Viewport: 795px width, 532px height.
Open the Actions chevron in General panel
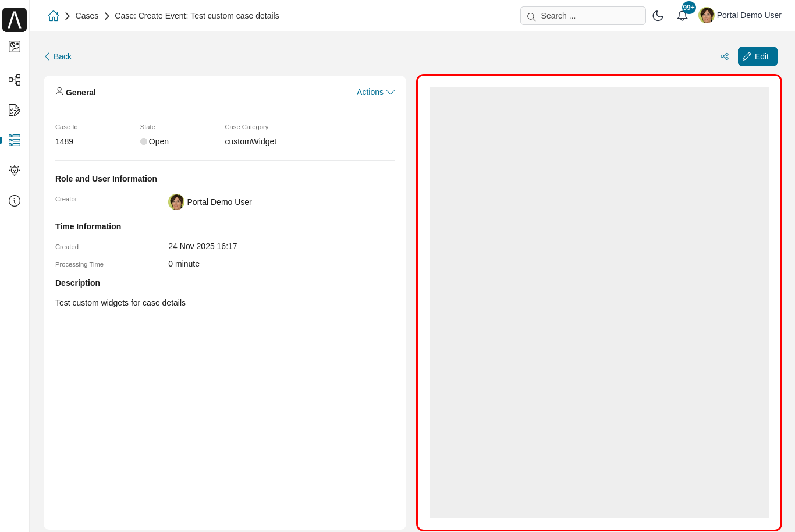(391, 92)
